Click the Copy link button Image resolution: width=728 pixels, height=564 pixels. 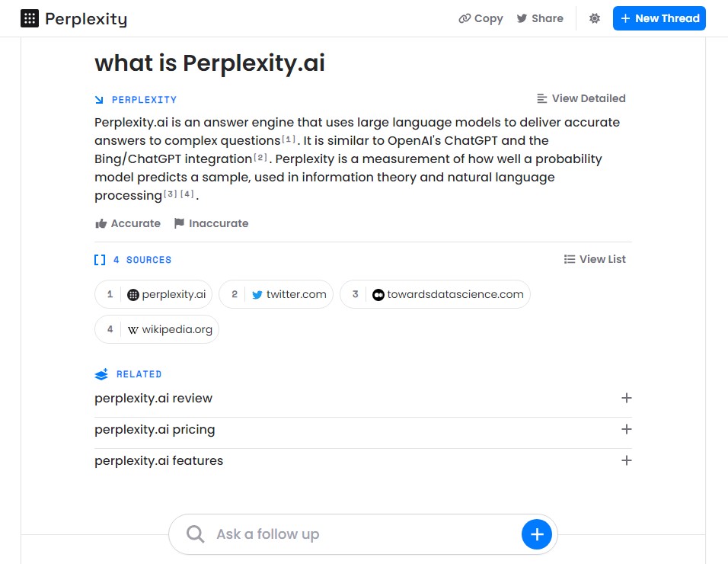(x=481, y=18)
